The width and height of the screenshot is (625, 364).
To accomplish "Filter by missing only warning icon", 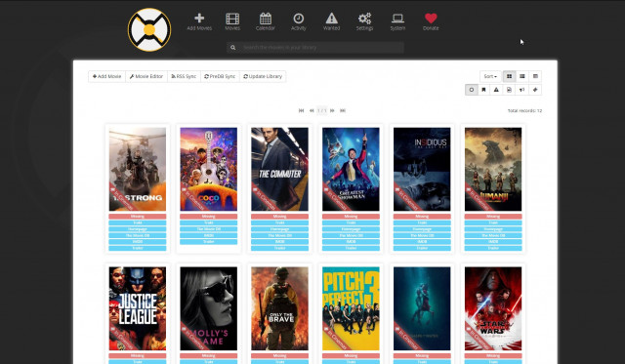I will point(496,90).
